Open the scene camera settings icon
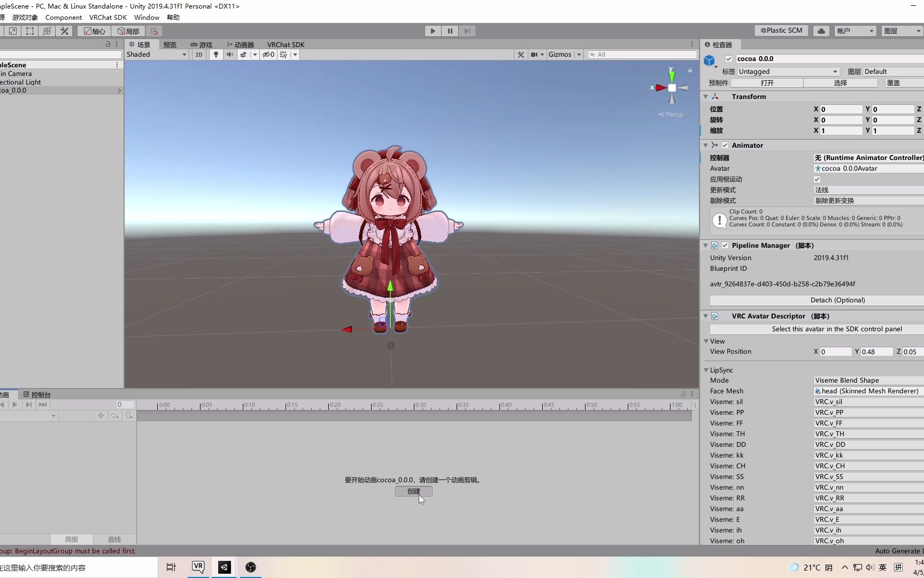924x578 pixels. coord(534,55)
